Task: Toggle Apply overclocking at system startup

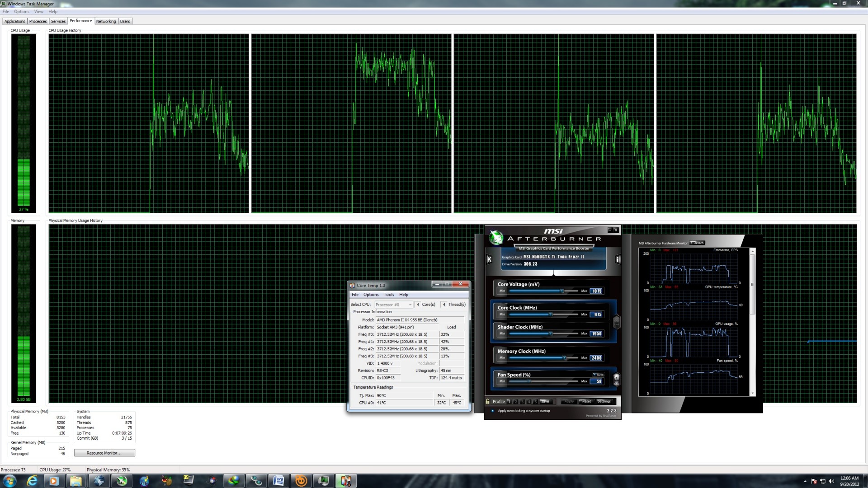Action: click(x=492, y=411)
